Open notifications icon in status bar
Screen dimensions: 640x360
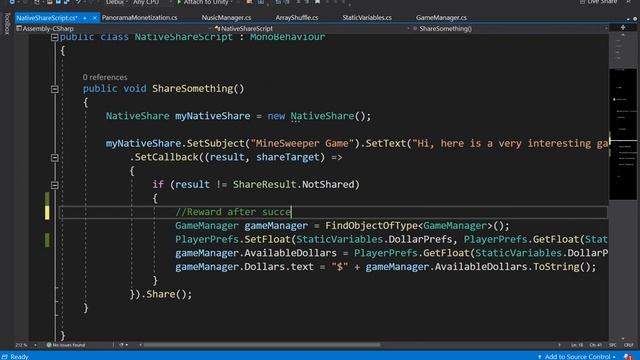[628, 357]
